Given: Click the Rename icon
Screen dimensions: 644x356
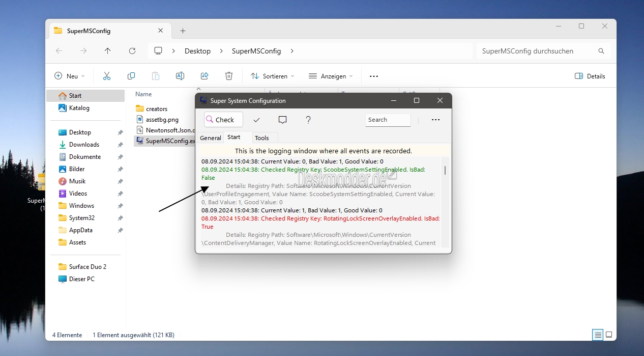Looking at the screenshot, I should pos(180,76).
